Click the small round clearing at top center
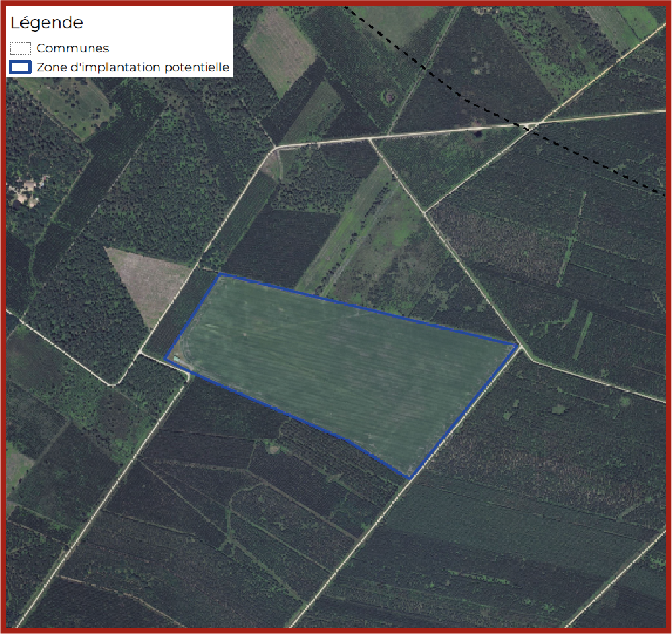The height and width of the screenshot is (634, 672). (387, 98)
